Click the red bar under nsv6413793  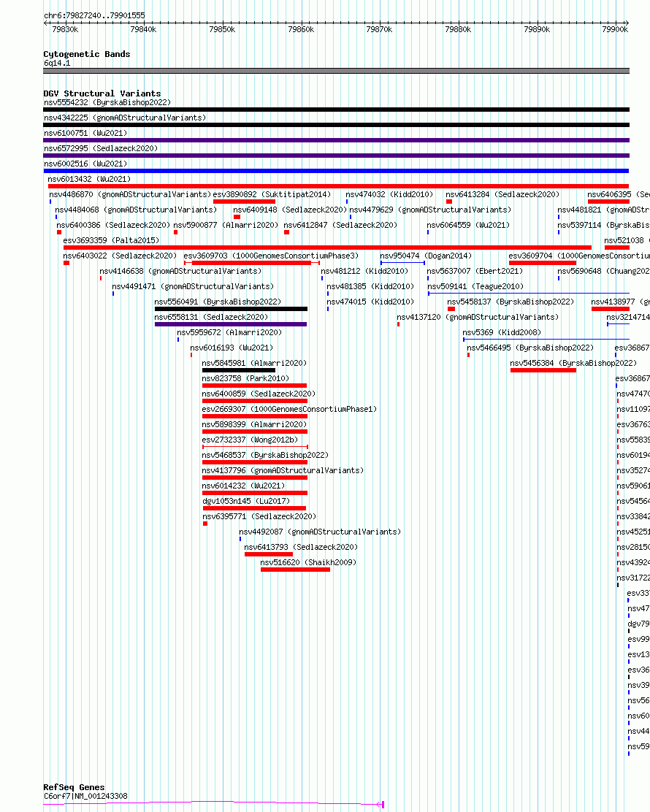(x=268, y=554)
